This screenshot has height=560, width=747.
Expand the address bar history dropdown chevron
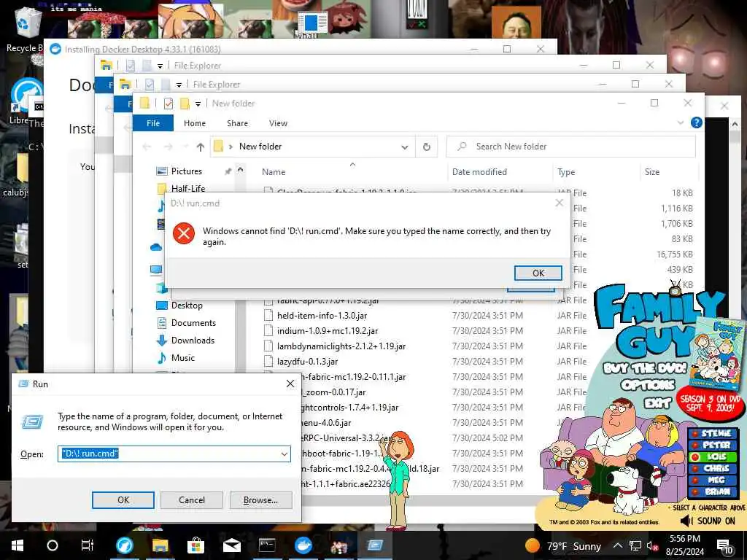404,147
